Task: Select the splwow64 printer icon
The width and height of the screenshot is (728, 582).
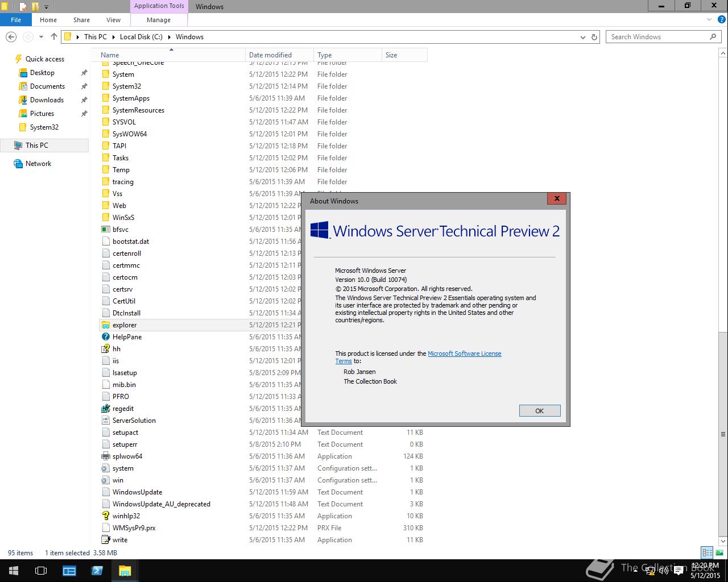Action: [105, 456]
